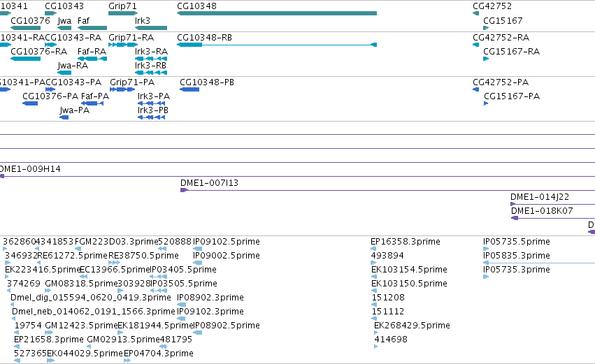Open transcript Grip71-RA
The height and width of the screenshot is (364, 595).
point(131,38)
